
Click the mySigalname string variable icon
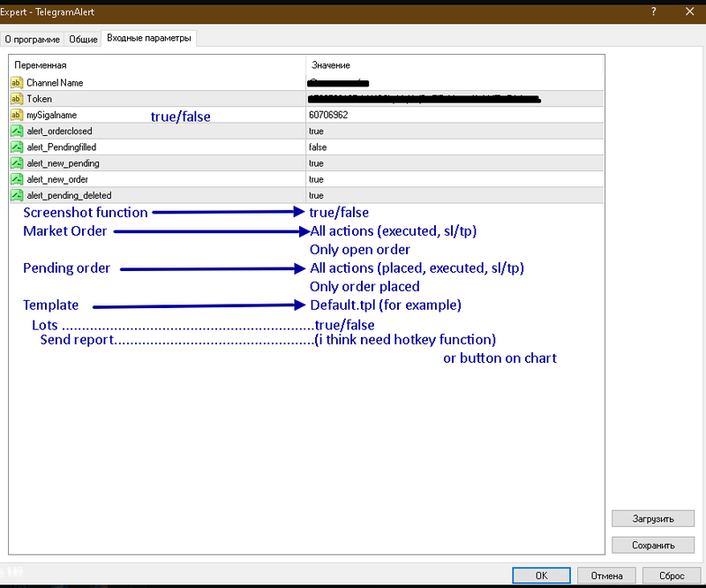click(17, 115)
